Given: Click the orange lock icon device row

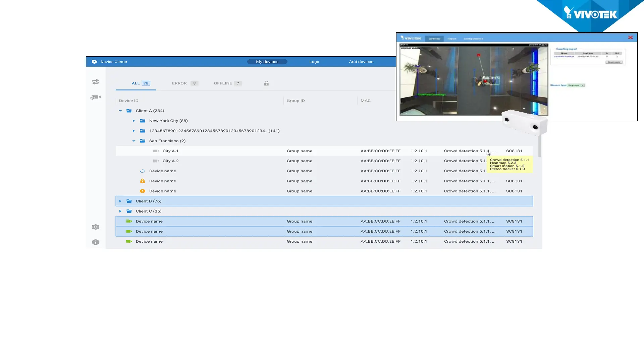Looking at the screenshot, I should (143, 181).
